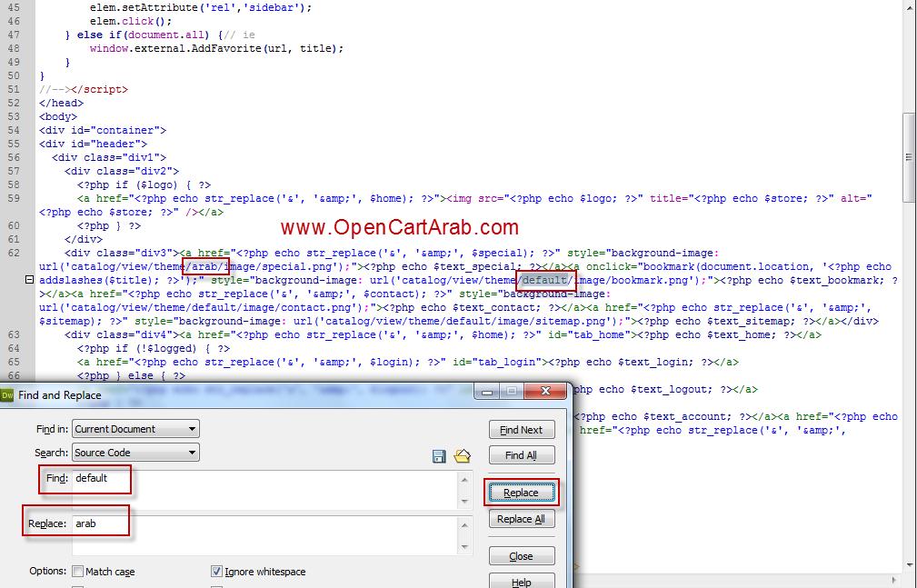Screen dimensions: 917x588
Task: Click the "Search:" label
Action: [52, 453]
